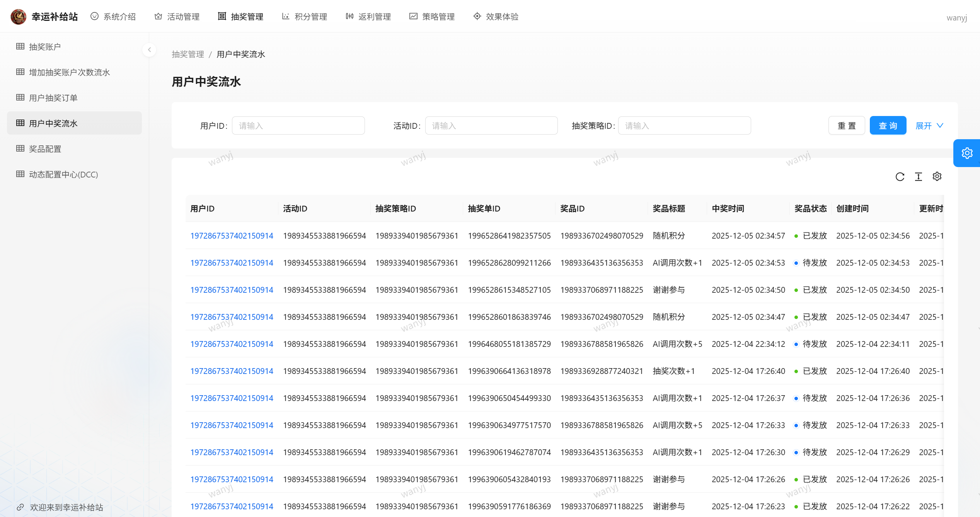Open the table column settings gear icon
The image size is (980, 517).
click(937, 176)
